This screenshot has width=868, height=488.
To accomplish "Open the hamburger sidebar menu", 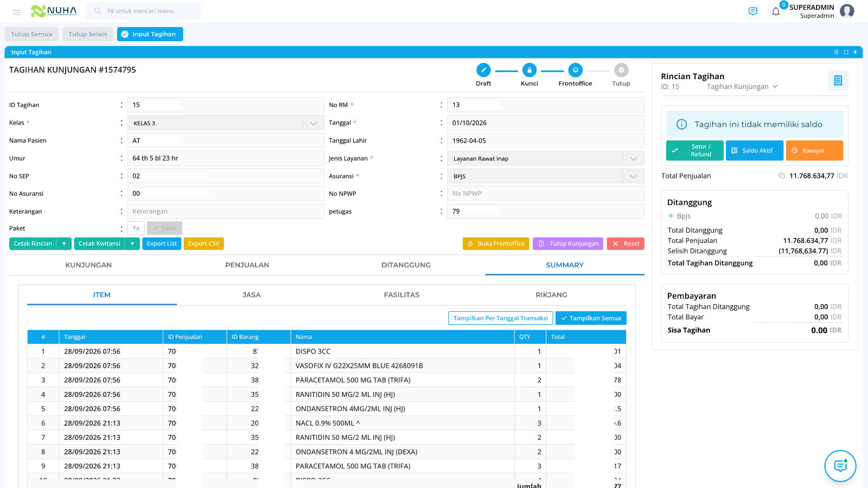I will click(x=16, y=11).
